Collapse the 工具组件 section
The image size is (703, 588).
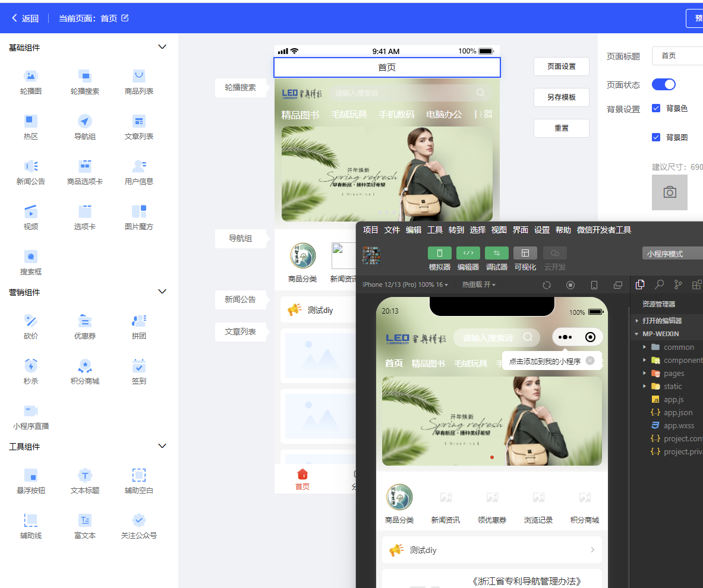tap(162, 447)
